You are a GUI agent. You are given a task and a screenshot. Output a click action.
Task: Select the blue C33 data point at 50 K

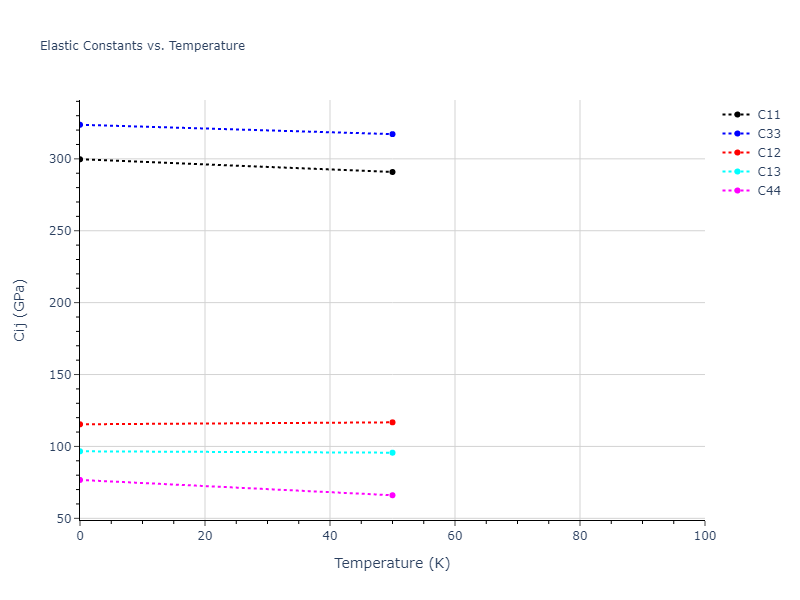click(x=392, y=134)
